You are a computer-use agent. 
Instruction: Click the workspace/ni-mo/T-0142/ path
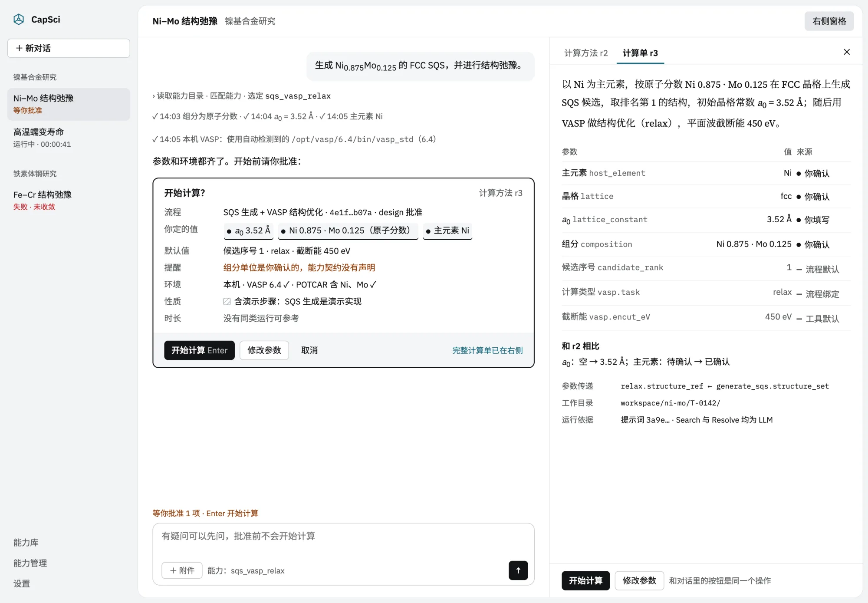(670, 403)
